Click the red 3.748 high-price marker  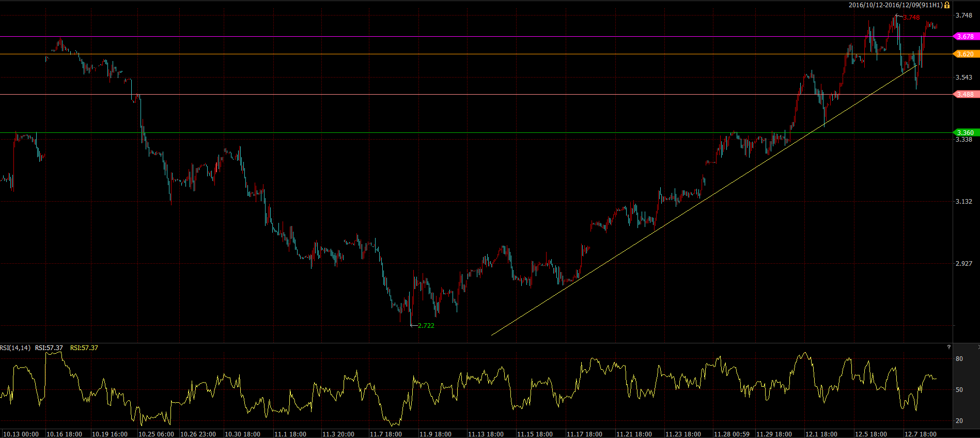[911, 18]
